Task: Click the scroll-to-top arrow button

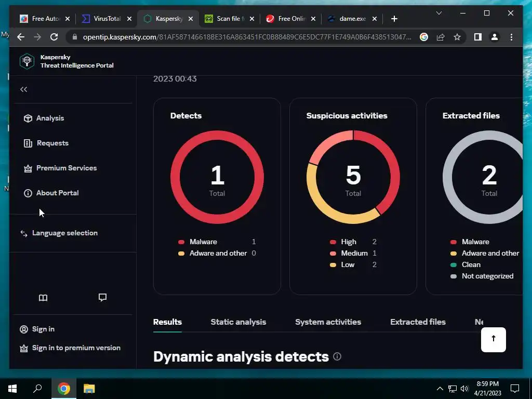Action: [x=494, y=340]
